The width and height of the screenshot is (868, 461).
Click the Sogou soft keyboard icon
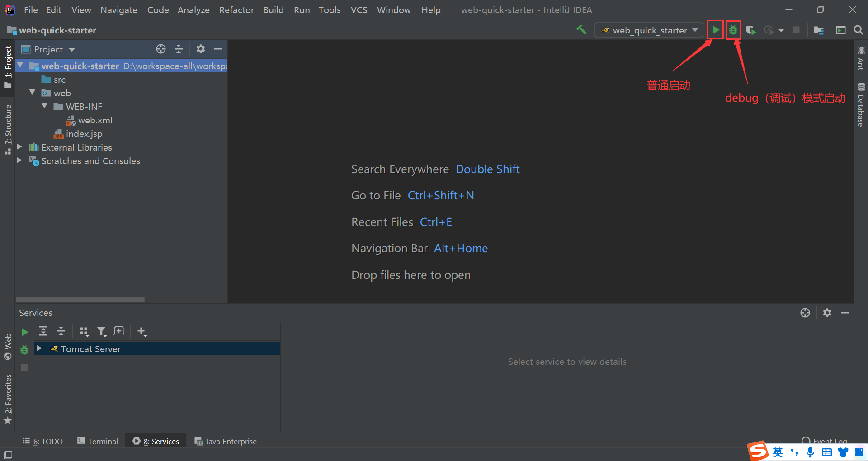point(827,452)
